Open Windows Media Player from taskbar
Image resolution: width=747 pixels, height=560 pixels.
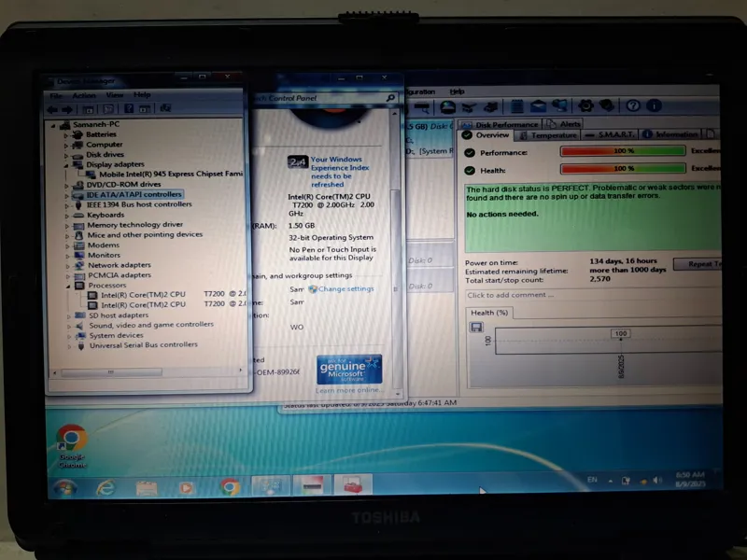click(x=186, y=487)
